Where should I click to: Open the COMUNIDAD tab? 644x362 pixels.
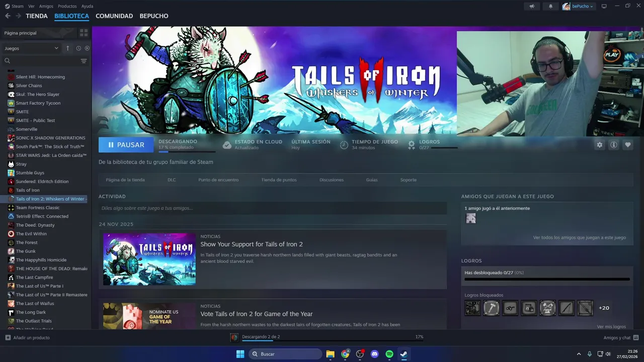[114, 16]
